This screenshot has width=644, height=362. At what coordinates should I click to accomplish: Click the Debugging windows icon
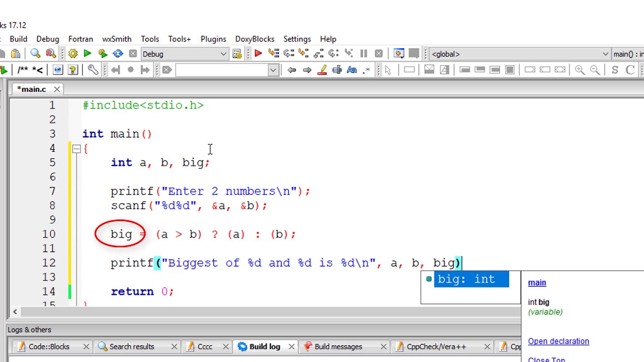click(x=399, y=54)
